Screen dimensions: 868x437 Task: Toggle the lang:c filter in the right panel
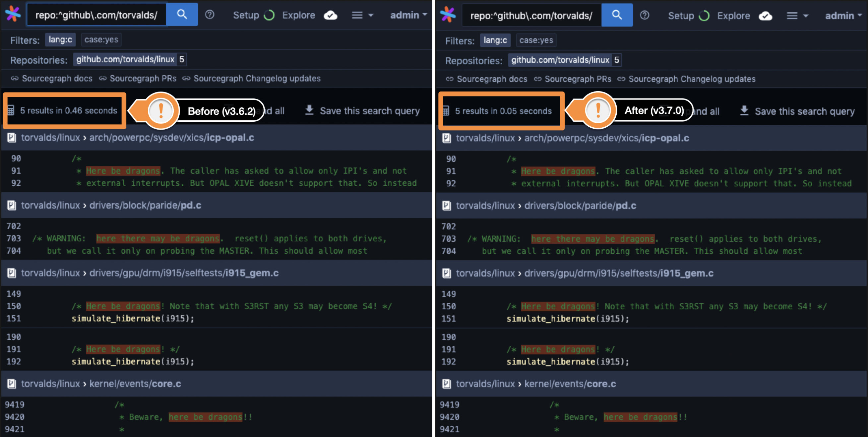(x=495, y=40)
